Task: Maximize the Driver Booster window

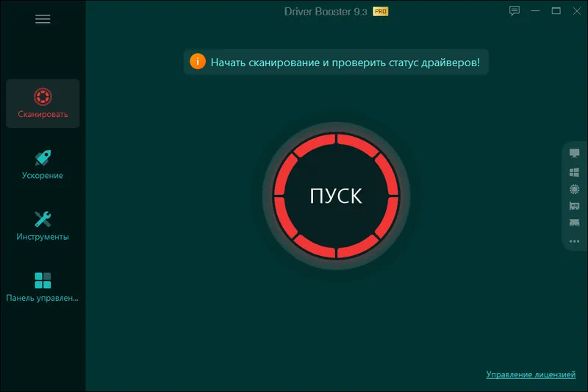Action: click(556, 11)
